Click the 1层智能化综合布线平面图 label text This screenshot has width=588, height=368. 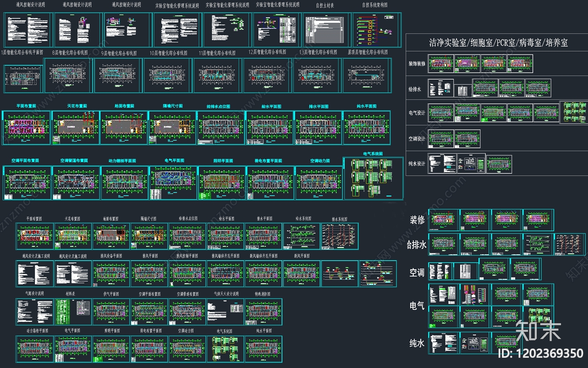22,52
